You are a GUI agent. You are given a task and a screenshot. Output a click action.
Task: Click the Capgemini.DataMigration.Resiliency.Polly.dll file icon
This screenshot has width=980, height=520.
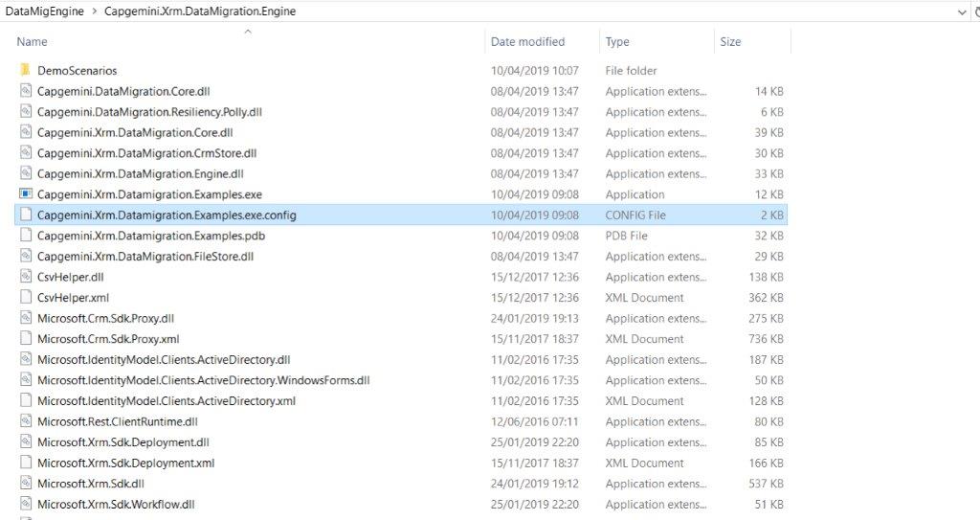(x=26, y=111)
